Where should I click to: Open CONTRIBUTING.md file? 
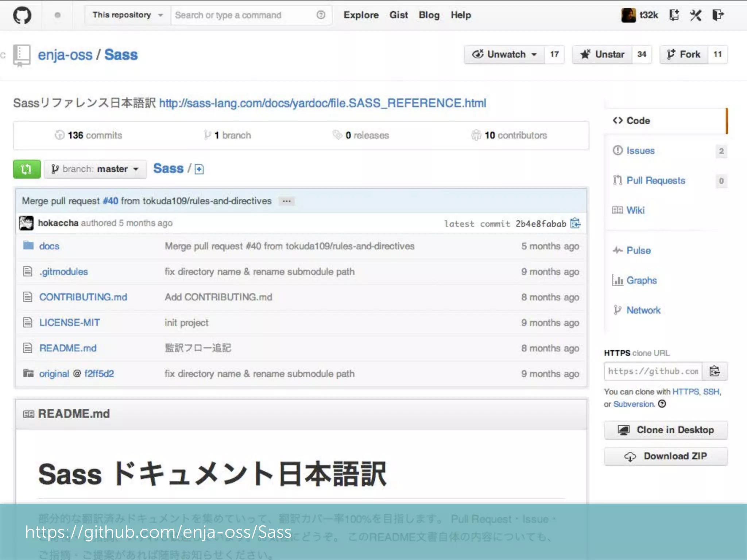[83, 297]
